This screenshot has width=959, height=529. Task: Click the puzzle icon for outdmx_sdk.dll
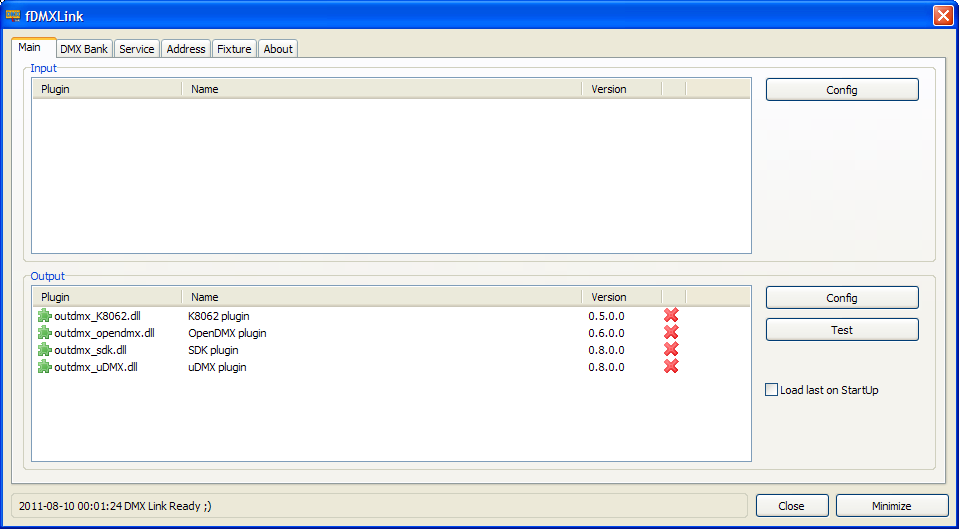pos(44,350)
